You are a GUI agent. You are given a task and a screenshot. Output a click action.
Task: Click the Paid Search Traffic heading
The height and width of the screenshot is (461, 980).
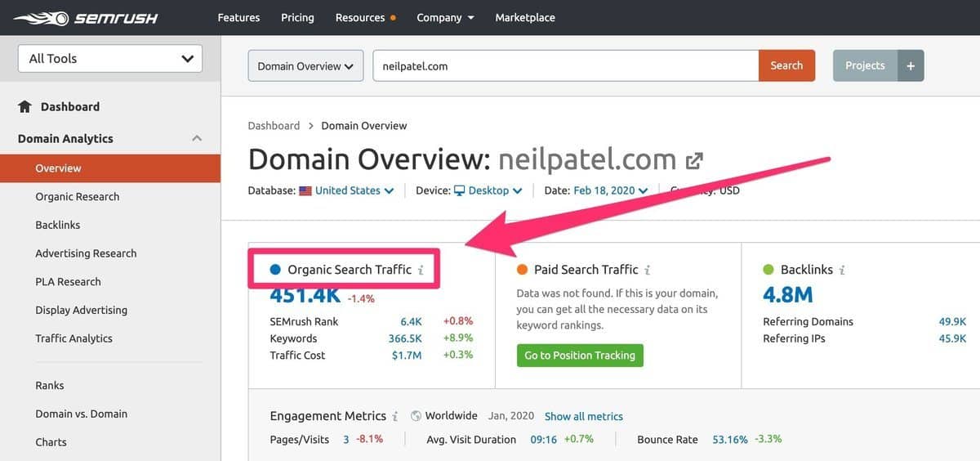click(586, 269)
